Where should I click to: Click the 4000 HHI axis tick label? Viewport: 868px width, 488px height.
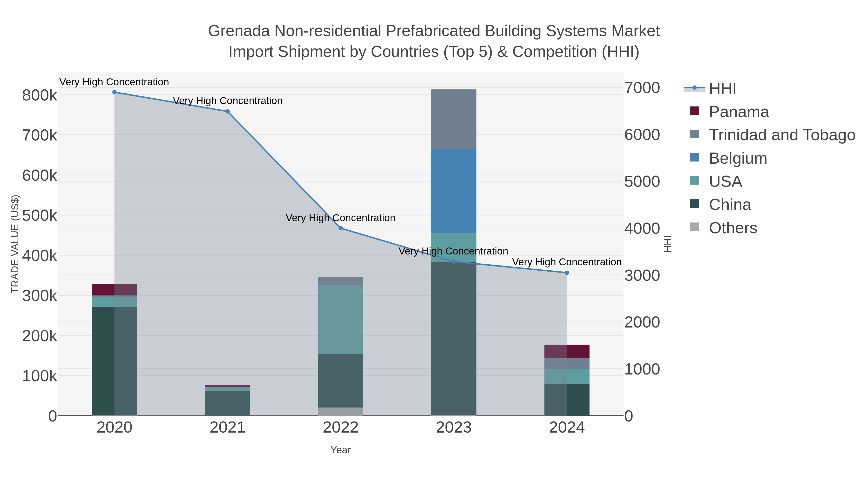tap(642, 229)
